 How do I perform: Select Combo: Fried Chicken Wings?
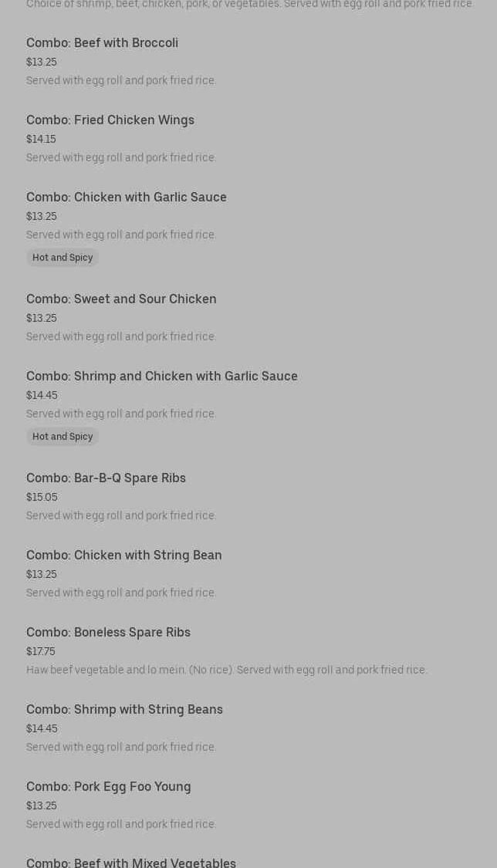(x=110, y=120)
